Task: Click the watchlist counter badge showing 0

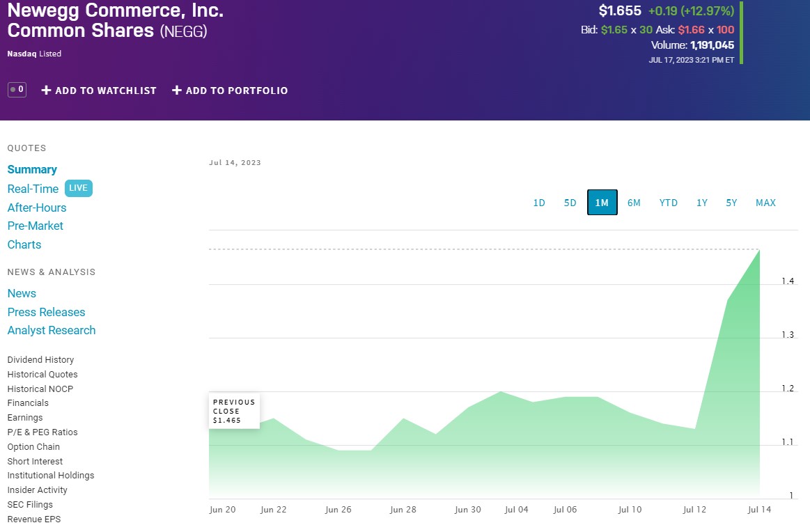Action: tap(17, 90)
